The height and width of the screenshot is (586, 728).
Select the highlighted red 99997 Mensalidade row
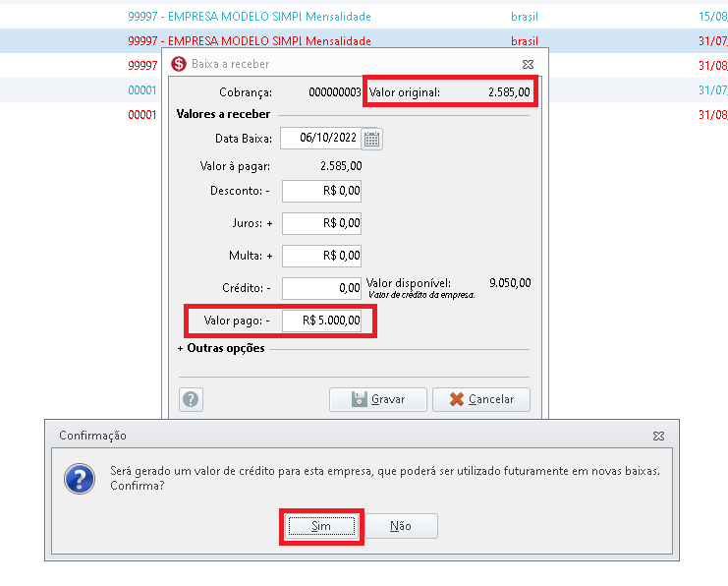click(x=364, y=41)
